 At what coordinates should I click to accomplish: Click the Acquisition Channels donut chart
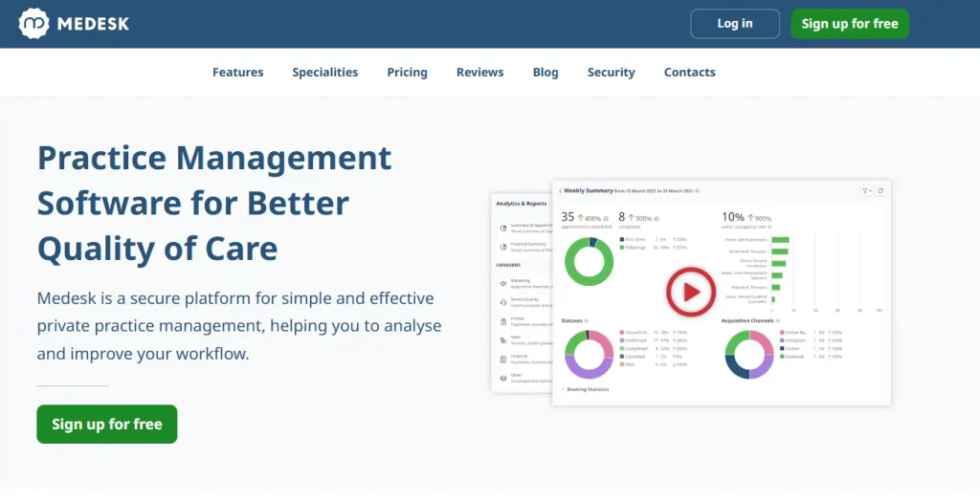[749, 355]
